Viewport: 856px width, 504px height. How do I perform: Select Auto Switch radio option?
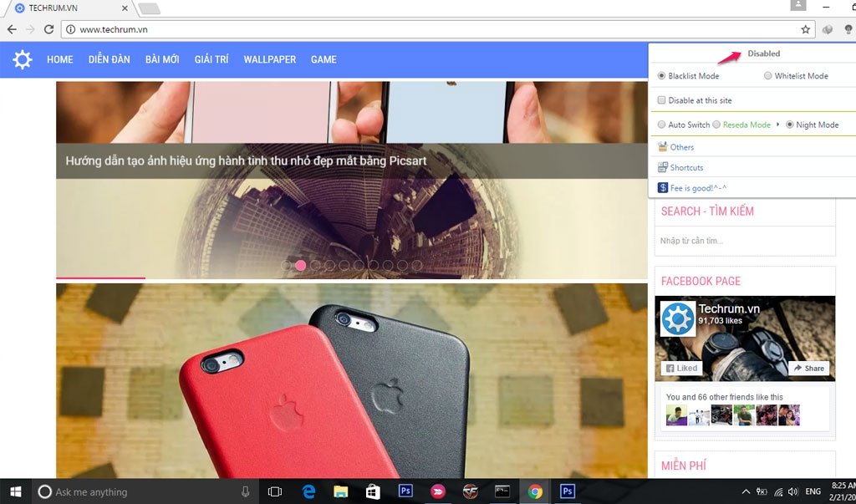(x=661, y=125)
